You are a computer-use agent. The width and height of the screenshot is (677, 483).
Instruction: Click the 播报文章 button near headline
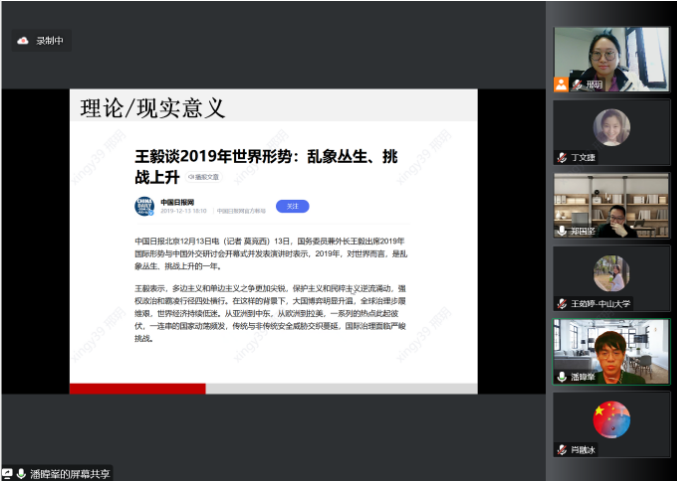pyautogui.click(x=203, y=177)
